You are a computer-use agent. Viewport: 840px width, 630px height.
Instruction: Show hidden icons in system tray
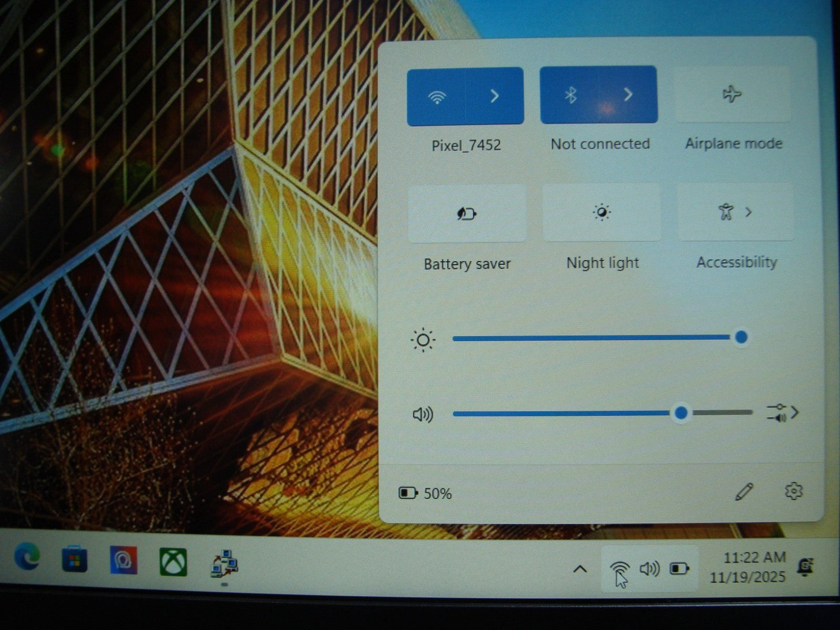tap(580, 569)
